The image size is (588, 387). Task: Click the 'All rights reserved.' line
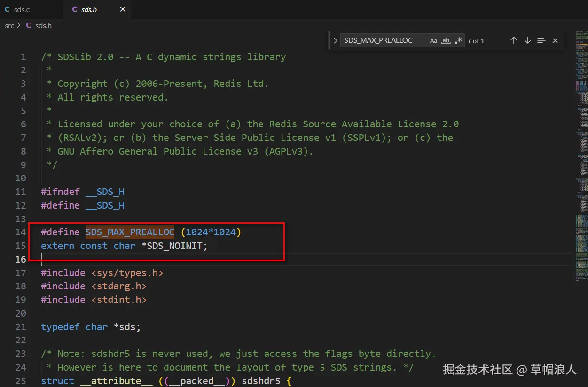point(107,97)
